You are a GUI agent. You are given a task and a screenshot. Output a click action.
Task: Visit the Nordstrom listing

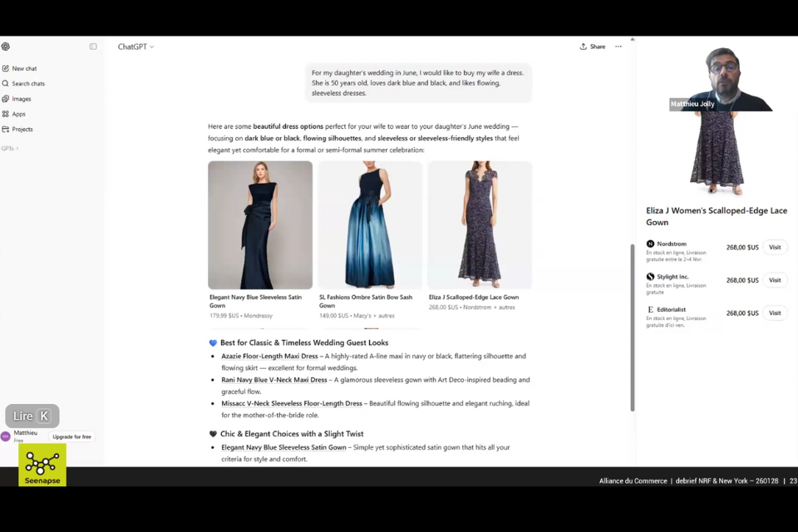[x=775, y=247]
